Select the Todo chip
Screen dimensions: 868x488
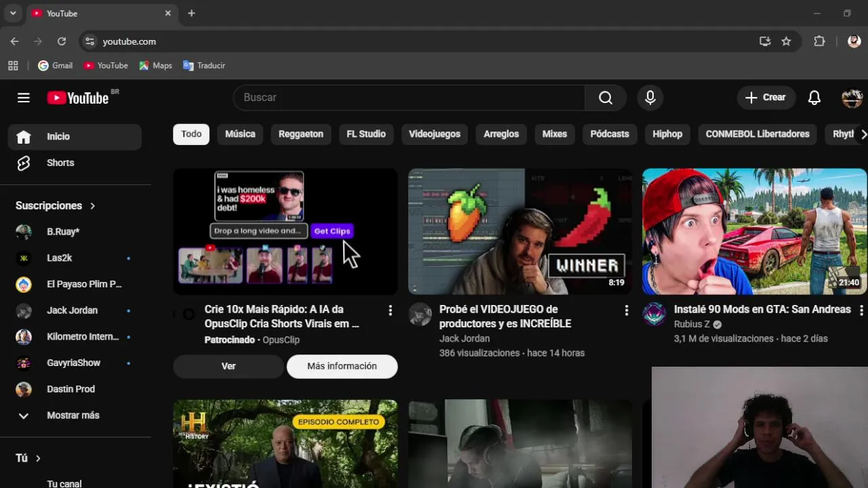click(191, 134)
